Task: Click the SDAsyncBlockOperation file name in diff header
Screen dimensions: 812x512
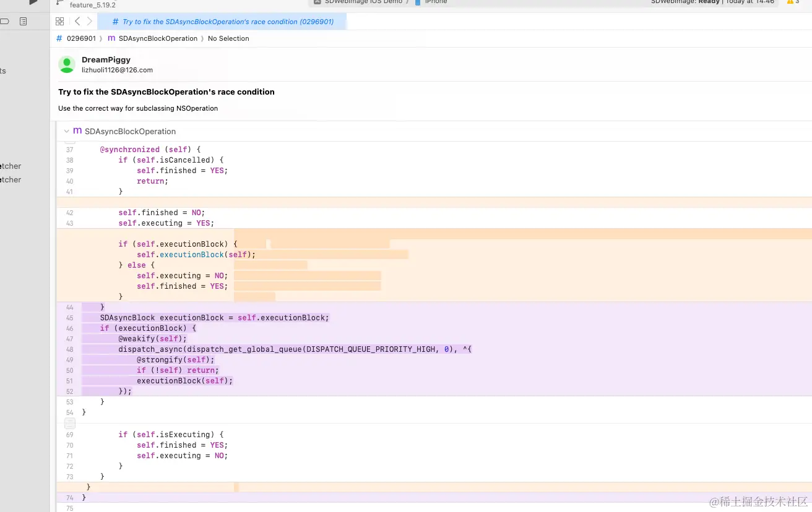Action: (130, 131)
